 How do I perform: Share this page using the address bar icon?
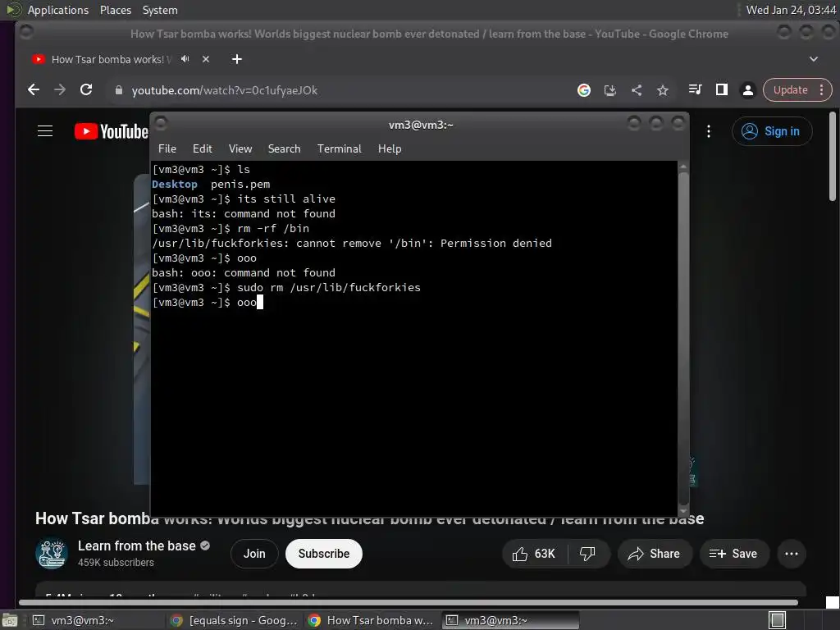pyautogui.click(x=637, y=90)
